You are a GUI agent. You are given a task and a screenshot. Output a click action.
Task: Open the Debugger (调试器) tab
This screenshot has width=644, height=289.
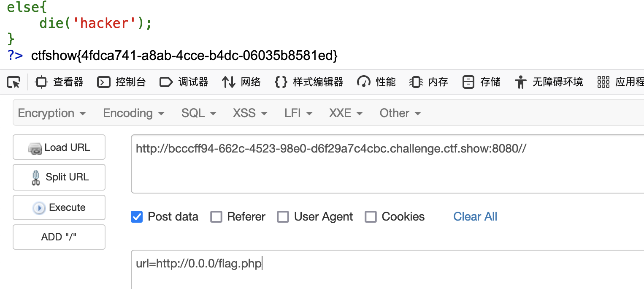coord(184,82)
